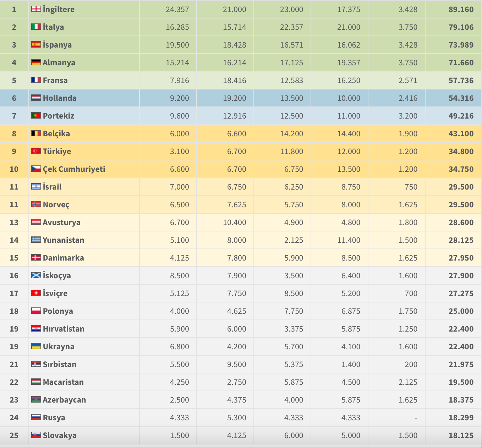Select the Portekiz country name
The height and width of the screenshot is (448, 482).
(59, 116)
